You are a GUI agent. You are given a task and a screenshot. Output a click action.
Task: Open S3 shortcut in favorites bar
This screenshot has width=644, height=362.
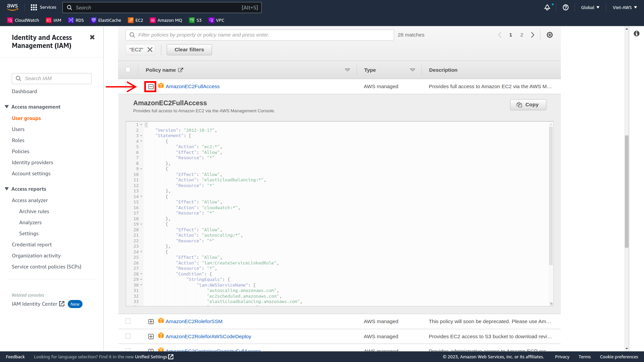[195, 20]
